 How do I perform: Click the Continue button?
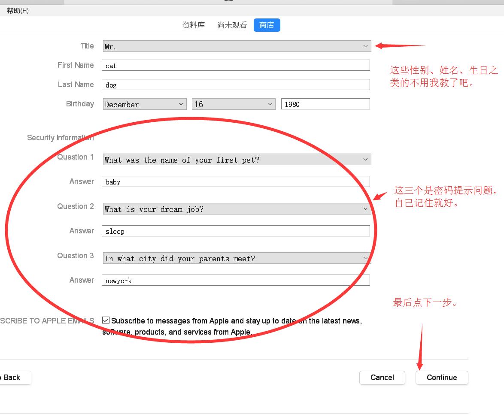(441, 378)
